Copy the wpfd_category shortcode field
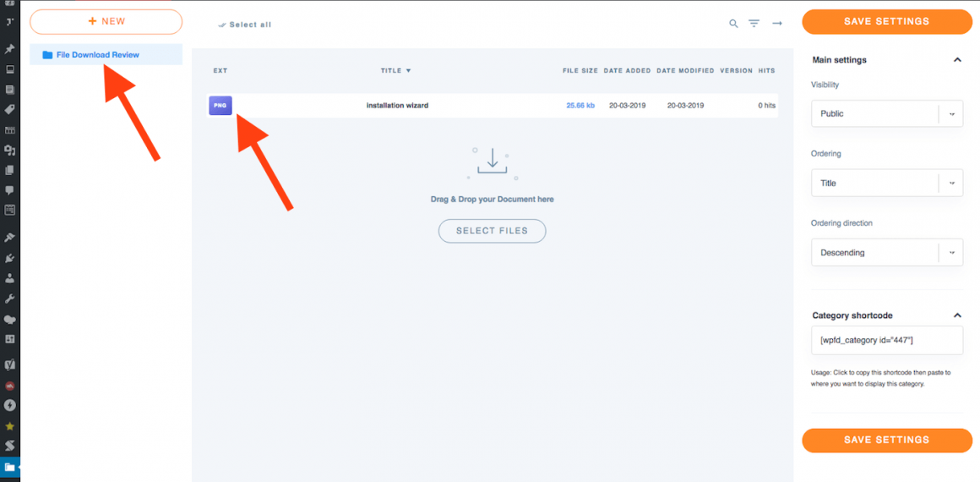980x482 pixels. tap(887, 340)
